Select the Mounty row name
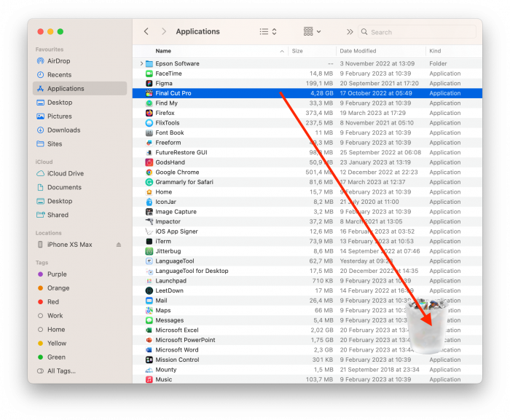 click(166, 370)
